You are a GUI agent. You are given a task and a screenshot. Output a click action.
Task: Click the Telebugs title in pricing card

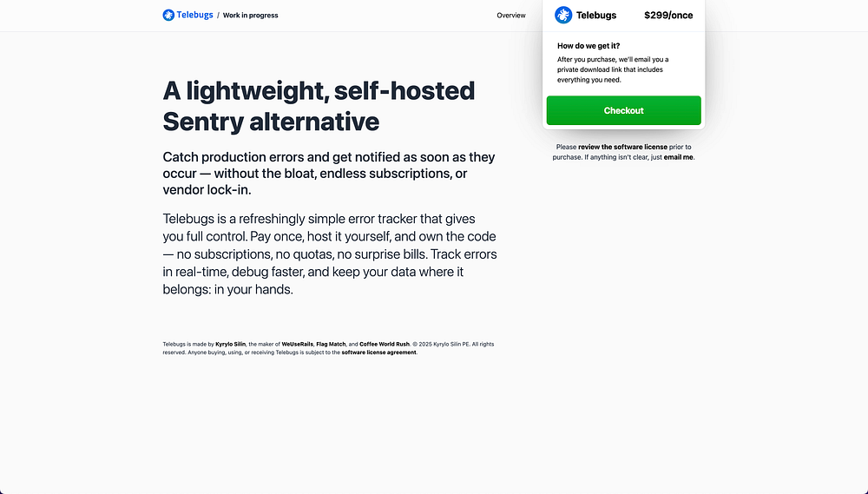596,15
